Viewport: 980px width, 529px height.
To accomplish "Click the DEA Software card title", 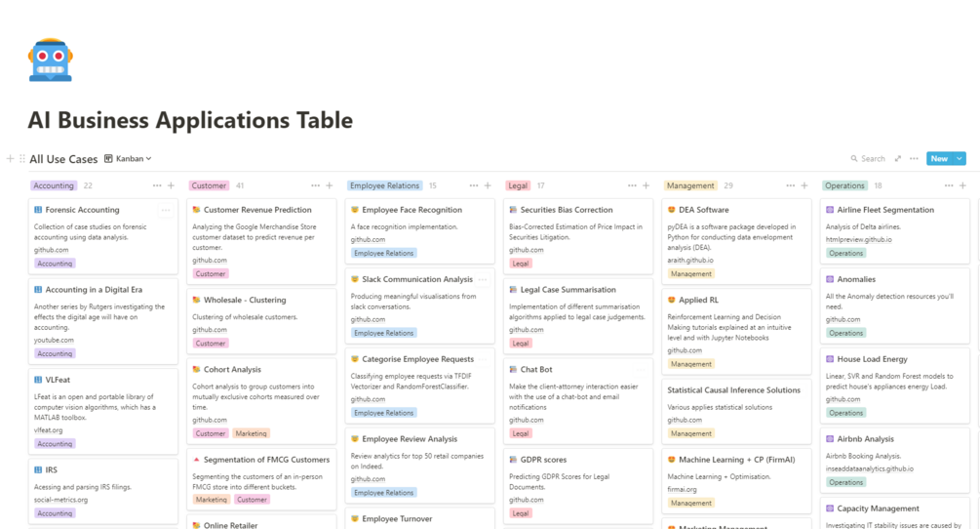I will (704, 210).
